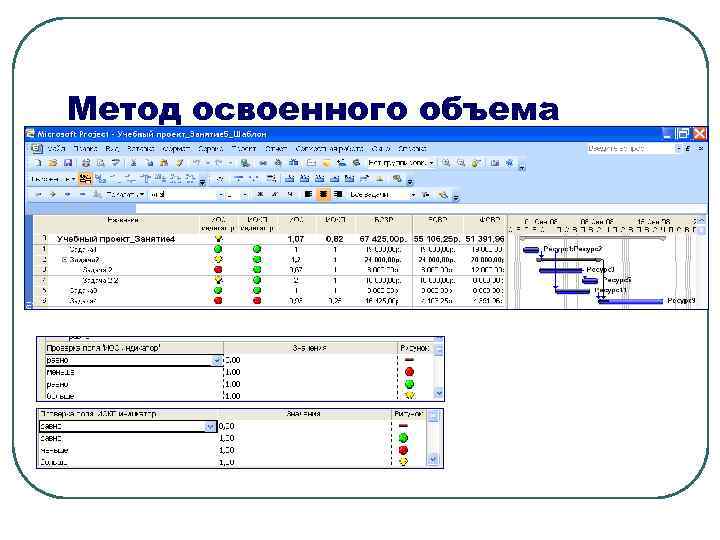Click the Help icon on the standard toolbar
The height and width of the screenshot is (540, 720).
pos(510,163)
